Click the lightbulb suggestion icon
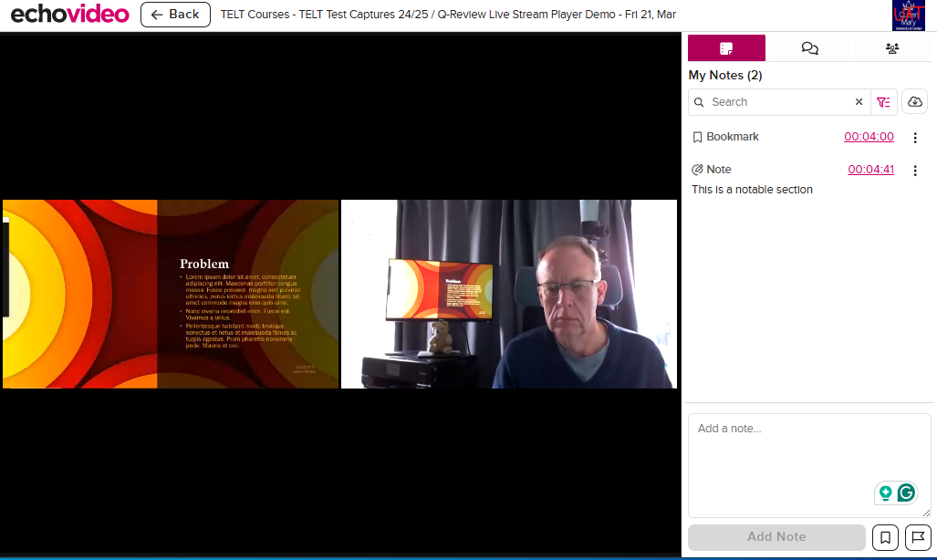Viewport: 937px width, 560px height. click(884, 492)
